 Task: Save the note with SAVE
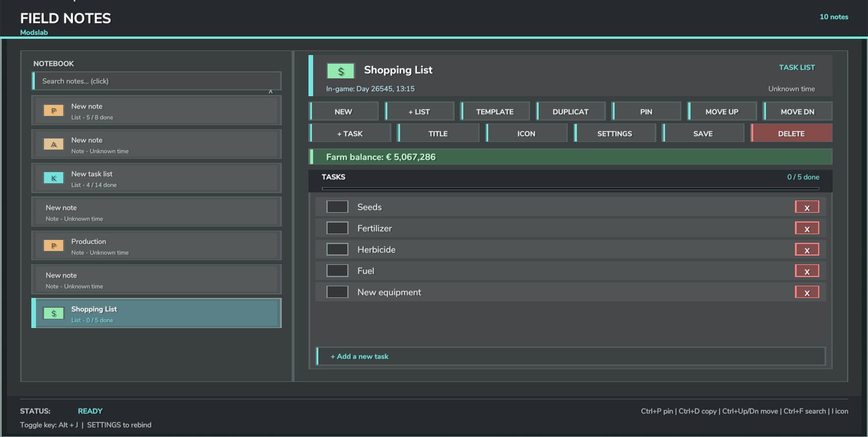pos(703,133)
